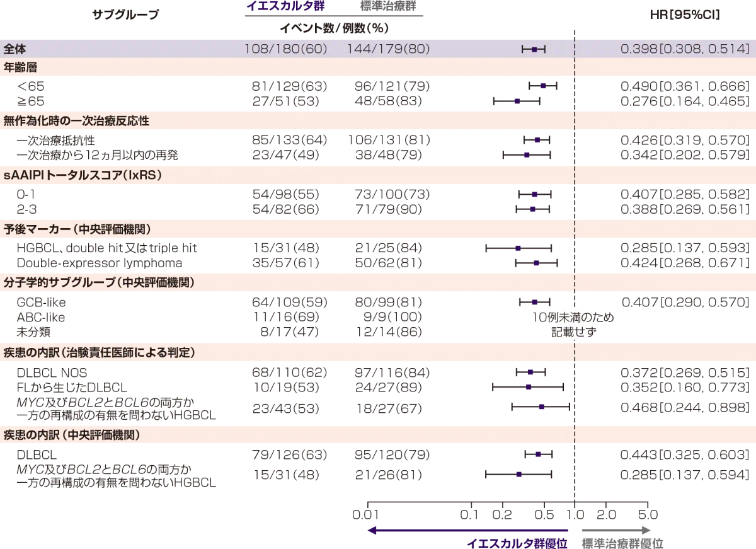
Task: Click the '5.0' axis tick label
Action: click(x=648, y=514)
